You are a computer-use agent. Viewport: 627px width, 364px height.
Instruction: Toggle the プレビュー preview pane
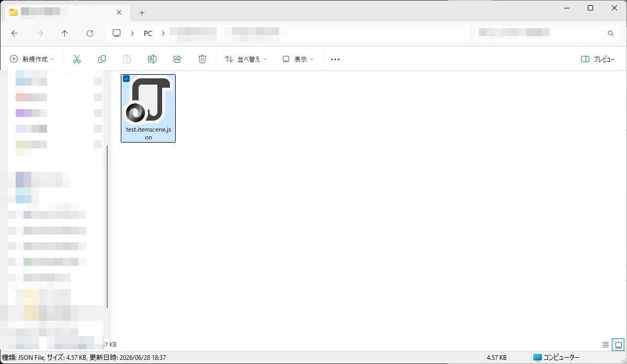click(x=597, y=59)
